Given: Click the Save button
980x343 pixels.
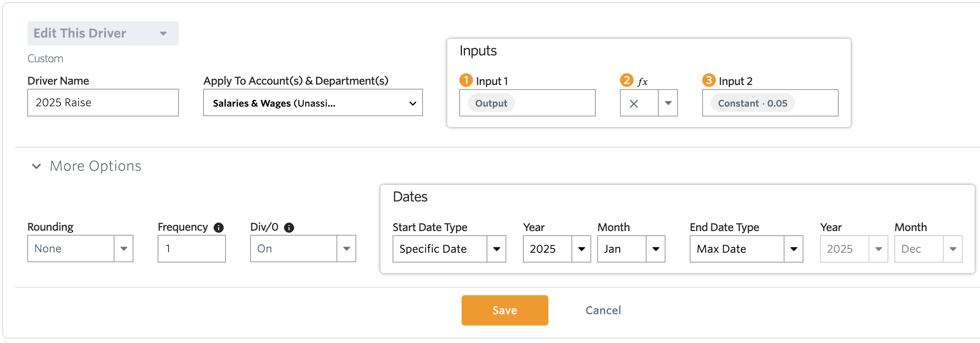Looking at the screenshot, I should 505,310.
